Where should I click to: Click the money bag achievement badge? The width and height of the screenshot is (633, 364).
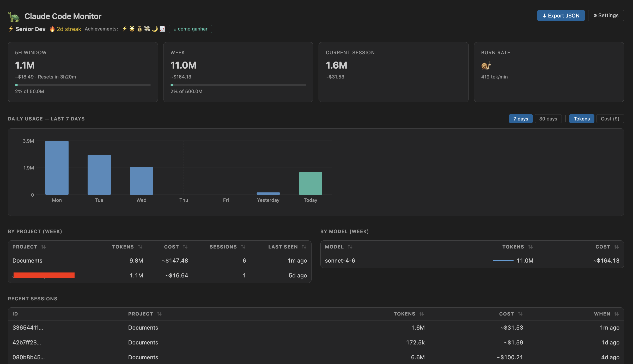[x=139, y=29]
